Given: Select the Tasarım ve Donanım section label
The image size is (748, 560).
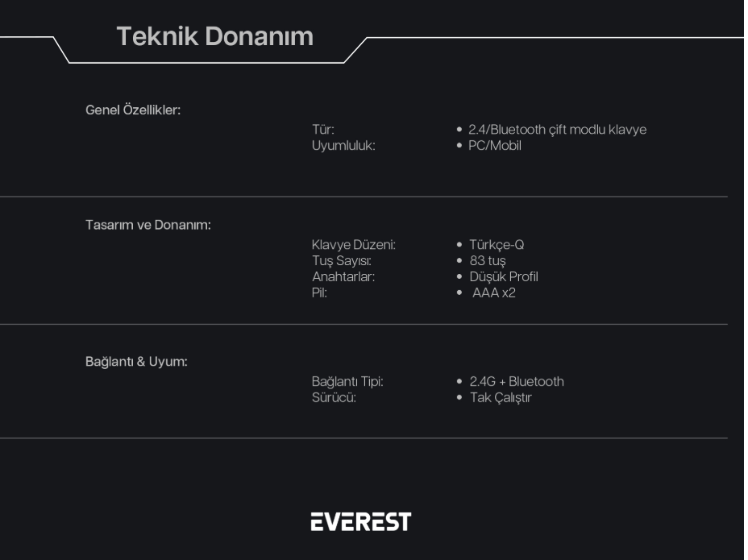Looking at the screenshot, I should pyautogui.click(x=148, y=225).
